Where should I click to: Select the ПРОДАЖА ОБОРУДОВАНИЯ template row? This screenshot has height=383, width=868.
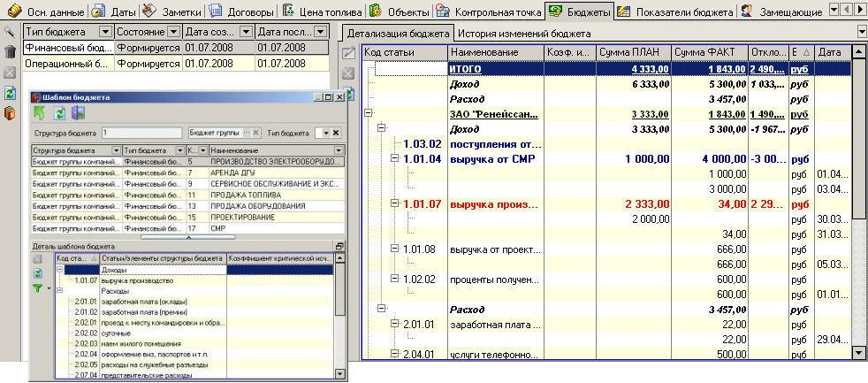pos(187,206)
